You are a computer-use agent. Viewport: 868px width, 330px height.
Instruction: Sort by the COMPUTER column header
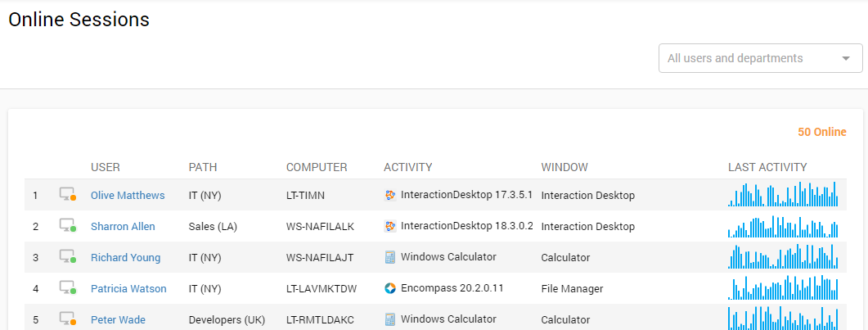tap(317, 167)
